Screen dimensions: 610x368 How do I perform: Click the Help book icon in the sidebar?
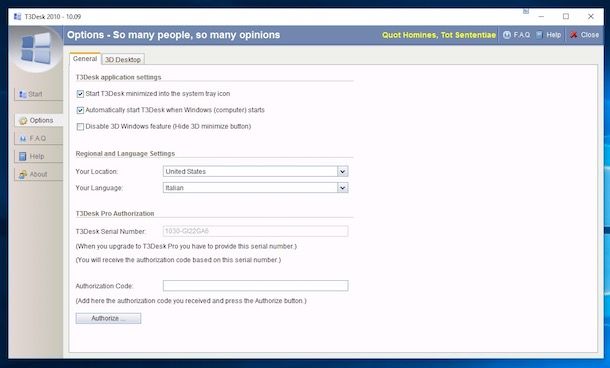[23, 156]
